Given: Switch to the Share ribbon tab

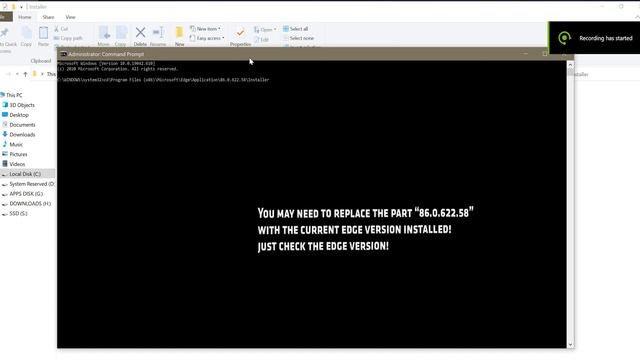Looking at the screenshot, I should [48, 17].
